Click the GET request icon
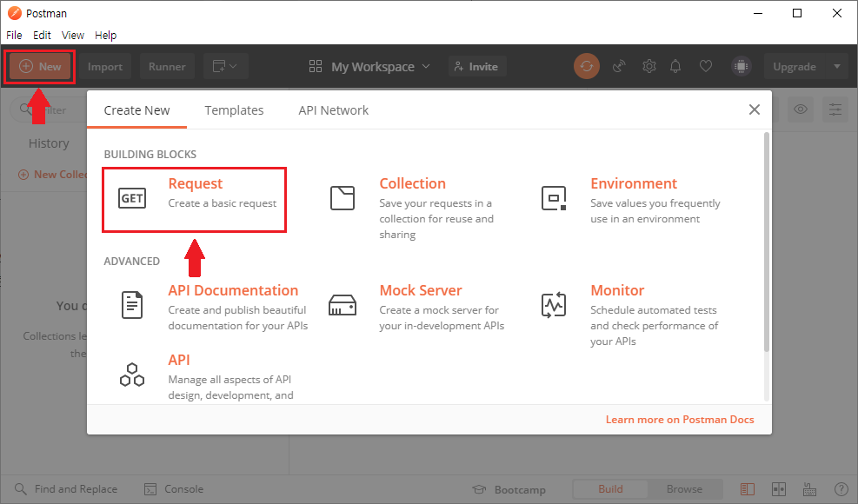The width and height of the screenshot is (858, 504). 132,198
